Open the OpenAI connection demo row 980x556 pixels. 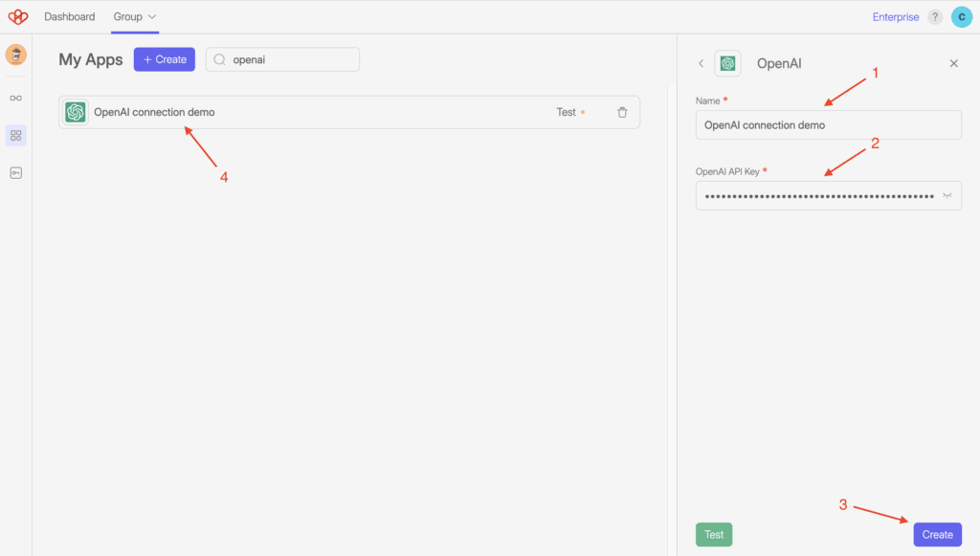pos(349,113)
